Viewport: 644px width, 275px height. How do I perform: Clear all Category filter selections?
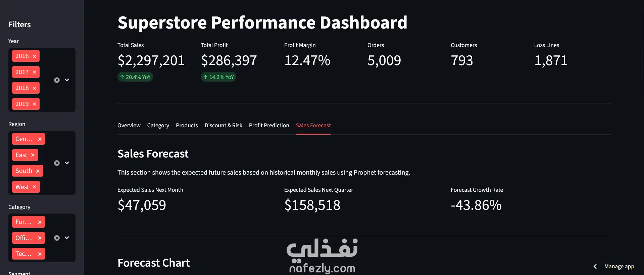click(57, 238)
